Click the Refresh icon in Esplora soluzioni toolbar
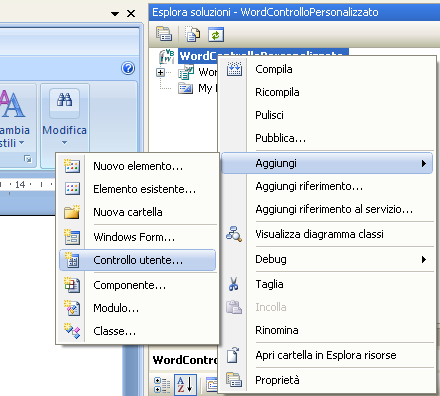 click(216, 34)
